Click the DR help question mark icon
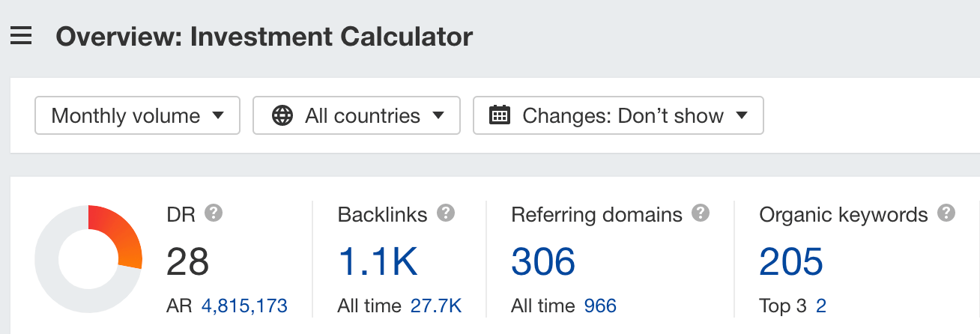This screenshot has width=980, height=334. (214, 213)
